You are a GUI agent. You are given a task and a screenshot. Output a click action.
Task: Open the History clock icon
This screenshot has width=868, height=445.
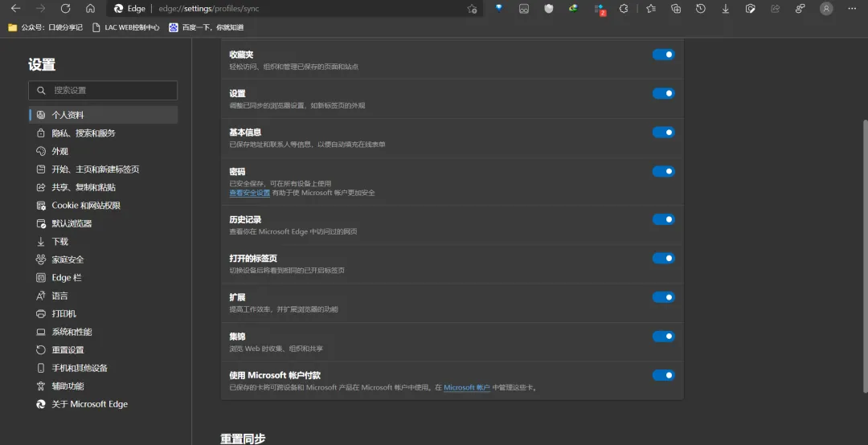[700, 8]
